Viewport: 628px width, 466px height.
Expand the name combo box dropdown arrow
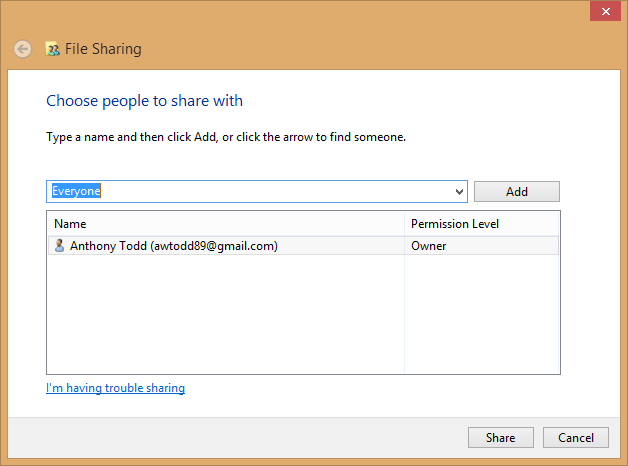tap(459, 191)
